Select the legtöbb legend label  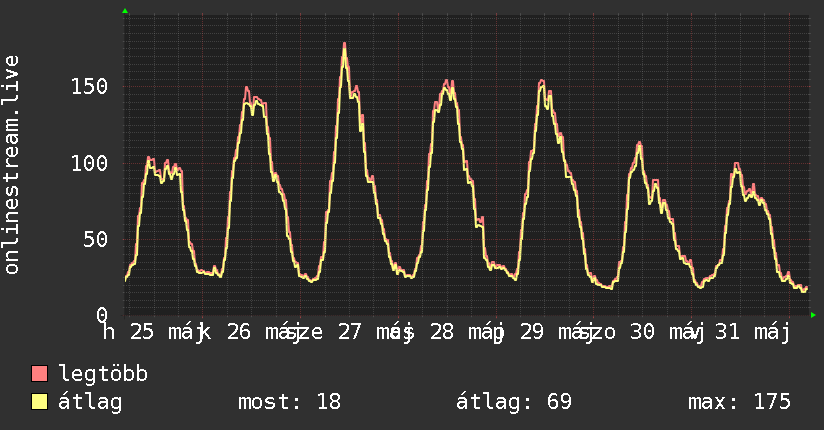103,373
